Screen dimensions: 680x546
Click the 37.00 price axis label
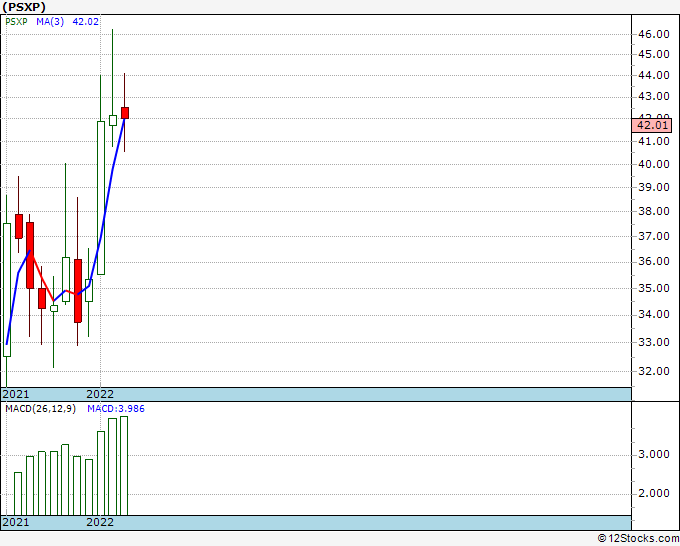[654, 236]
